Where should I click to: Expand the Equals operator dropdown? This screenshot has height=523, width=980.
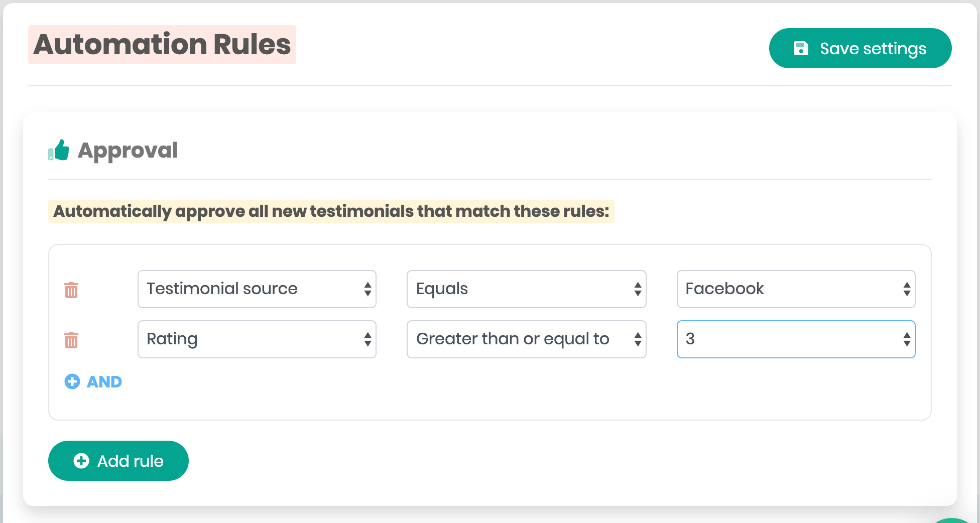click(x=526, y=289)
